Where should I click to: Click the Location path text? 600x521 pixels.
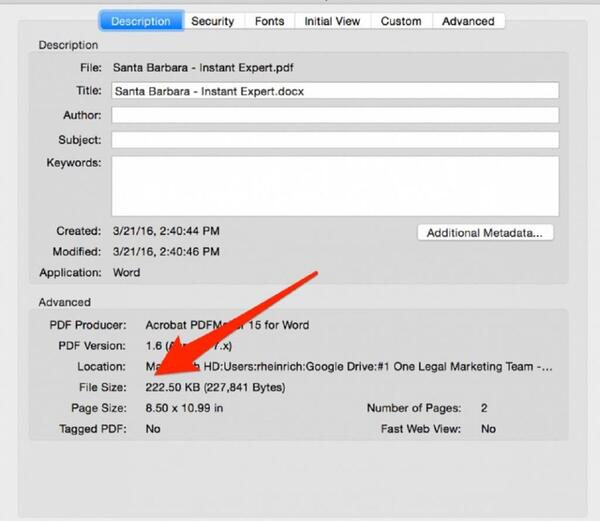pos(349,366)
